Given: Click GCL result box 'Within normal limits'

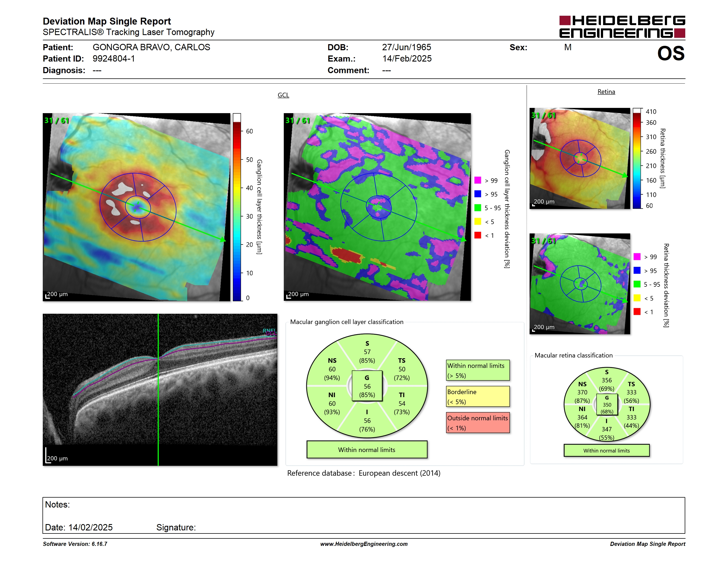Looking at the screenshot, I should (367, 450).
